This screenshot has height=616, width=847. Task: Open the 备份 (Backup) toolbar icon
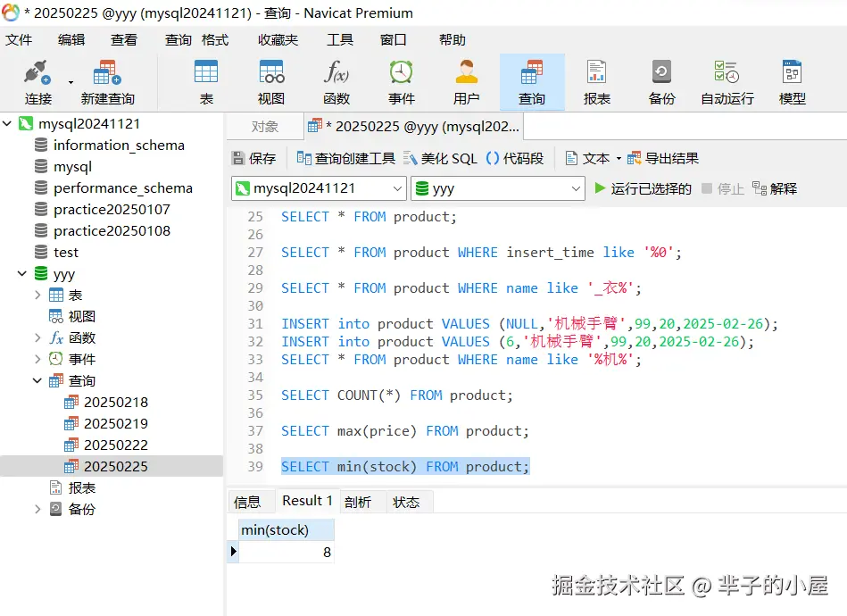[661, 82]
